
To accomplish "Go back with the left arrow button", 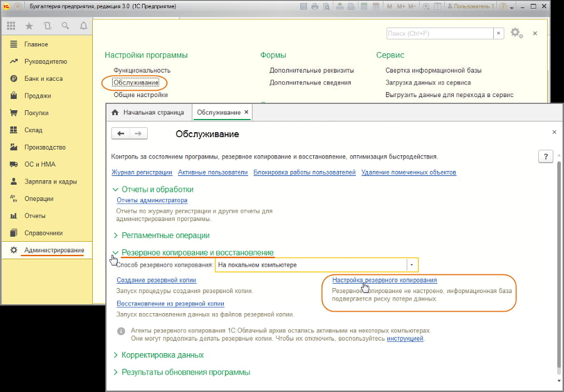I will click(120, 133).
